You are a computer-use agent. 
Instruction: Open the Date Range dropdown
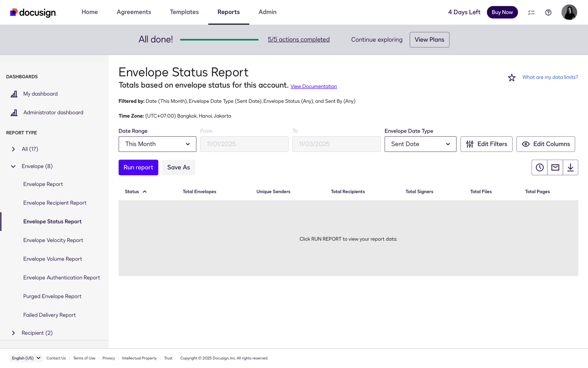[157, 144]
